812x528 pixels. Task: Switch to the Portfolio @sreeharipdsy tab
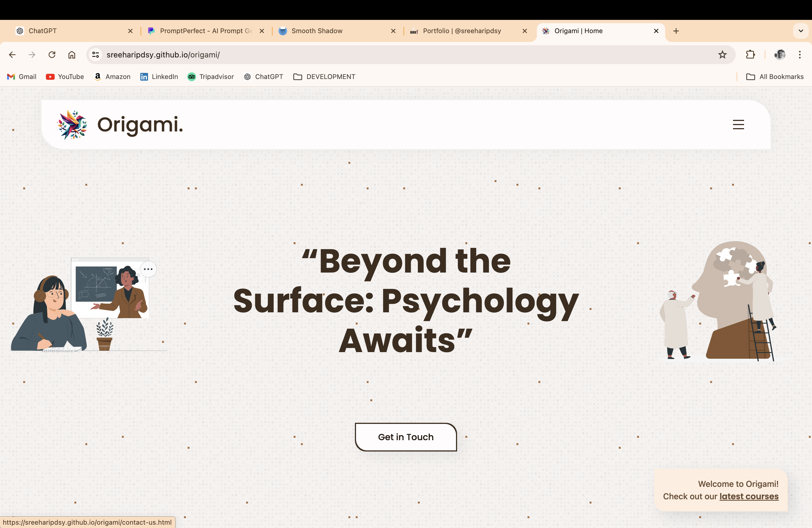[462, 31]
